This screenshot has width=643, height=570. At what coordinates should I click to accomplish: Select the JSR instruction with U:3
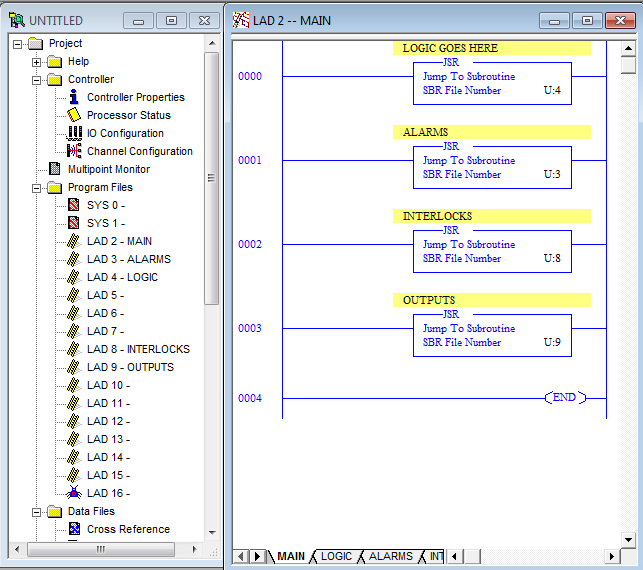click(x=492, y=165)
